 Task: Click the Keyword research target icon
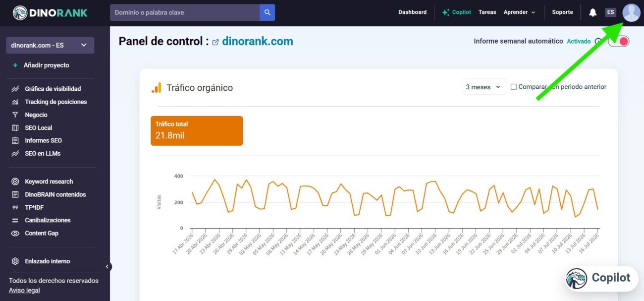point(15,181)
